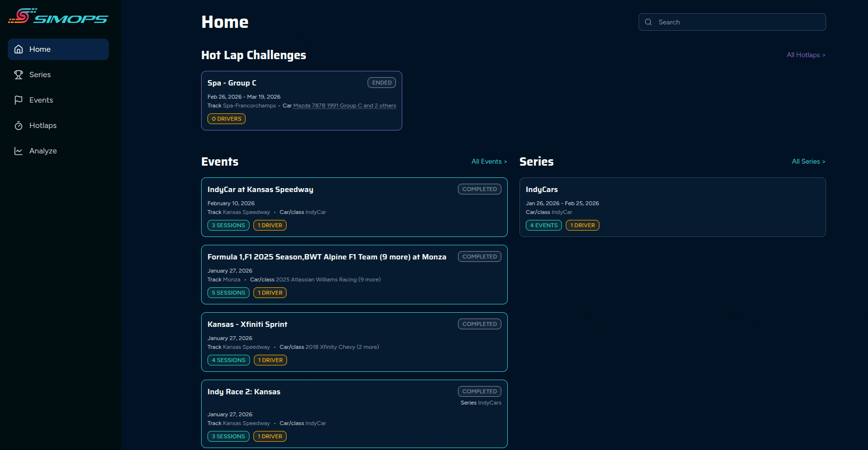Viewport: 868px width, 450px height.
Task: Click the magnifier icon in the search bar
Action: click(x=648, y=22)
